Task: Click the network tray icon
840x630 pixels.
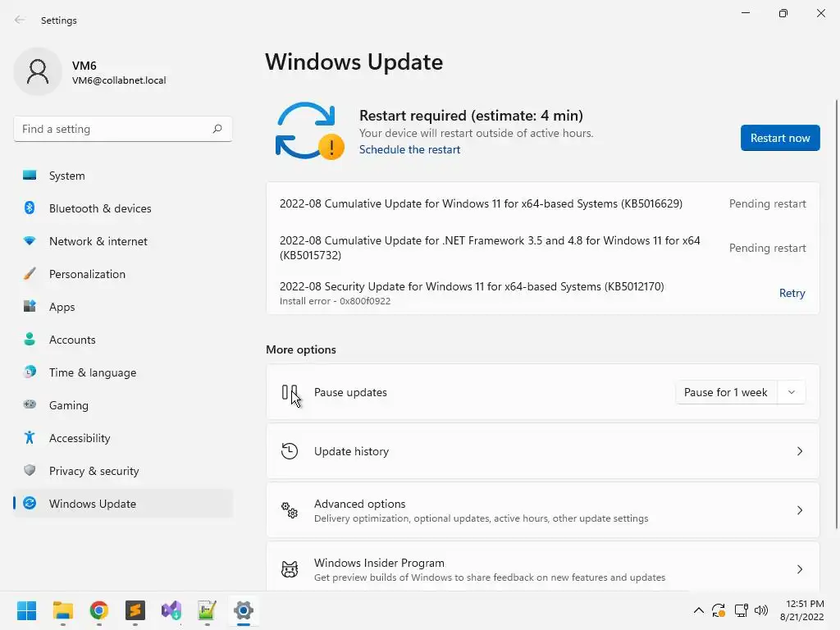Action: tap(741, 610)
